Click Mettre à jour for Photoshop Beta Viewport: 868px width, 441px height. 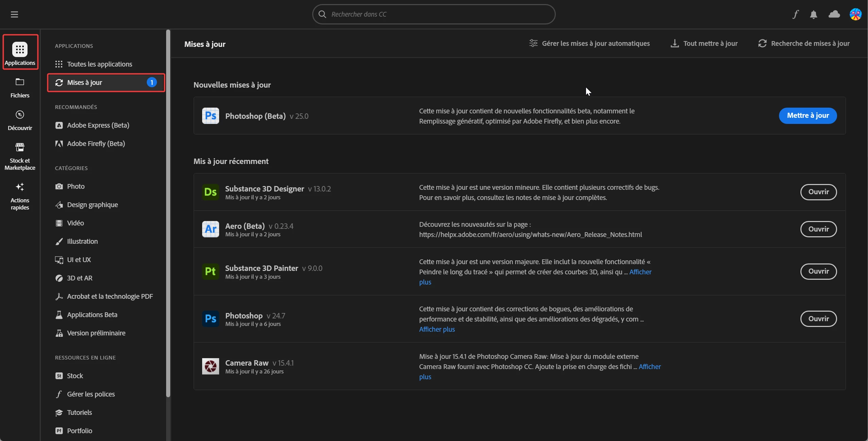tap(808, 116)
